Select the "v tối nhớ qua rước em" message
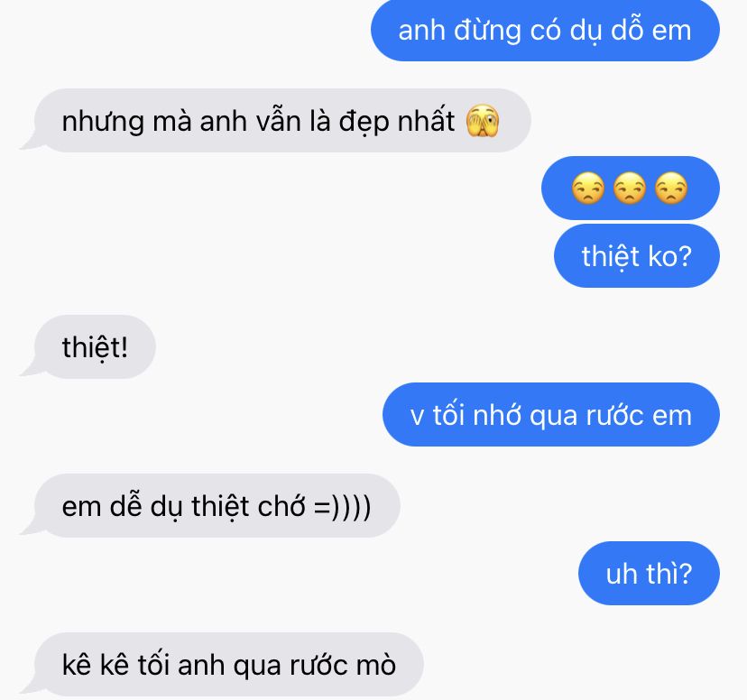 point(550,414)
